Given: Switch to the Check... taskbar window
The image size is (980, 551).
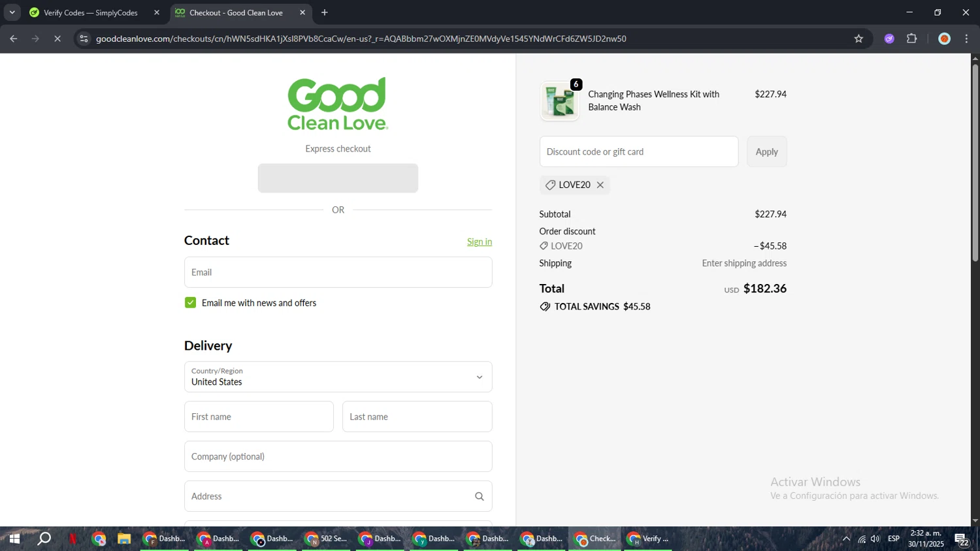Looking at the screenshot, I should tap(595, 539).
